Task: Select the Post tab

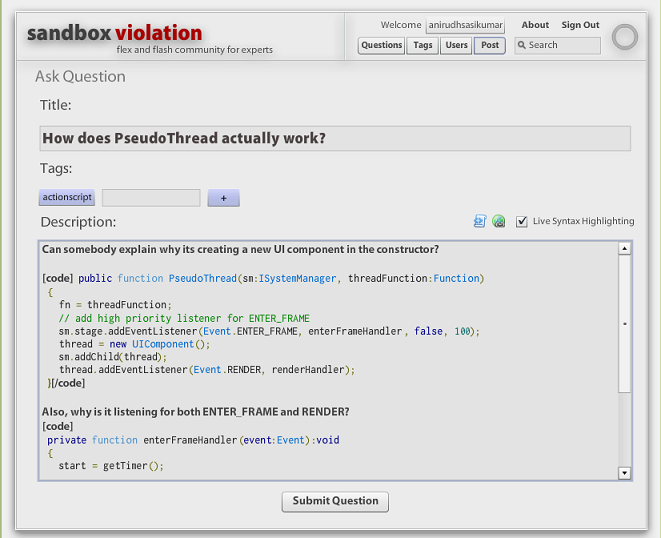Action: click(x=490, y=45)
